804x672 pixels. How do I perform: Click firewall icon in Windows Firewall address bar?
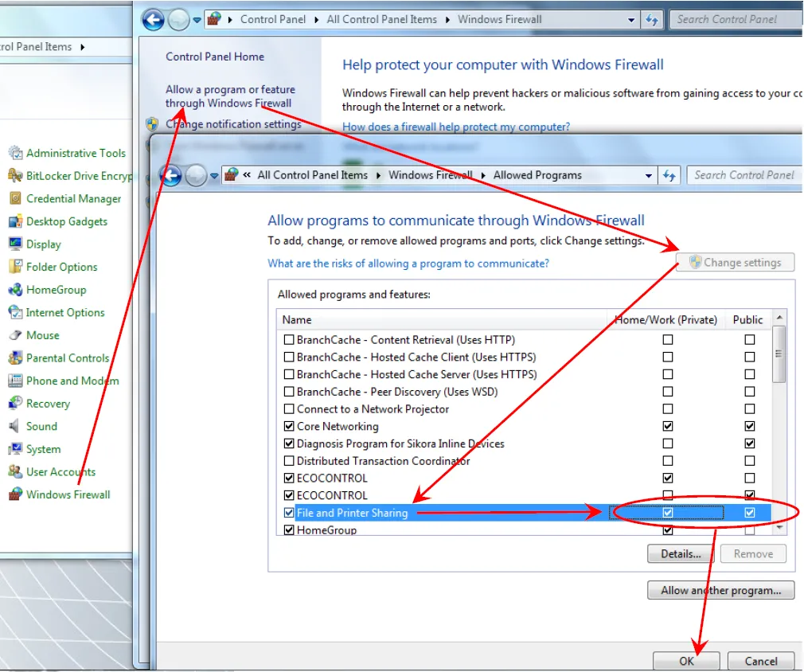(214, 19)
